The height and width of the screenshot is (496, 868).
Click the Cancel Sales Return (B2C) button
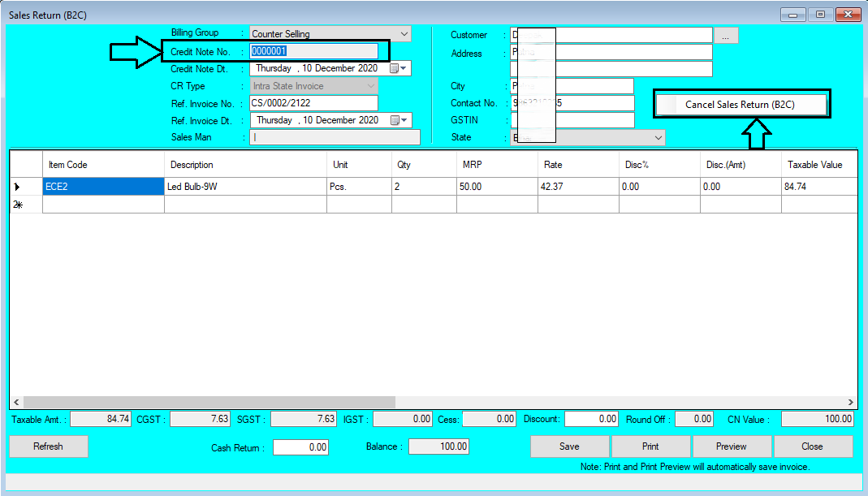point(741,104)
